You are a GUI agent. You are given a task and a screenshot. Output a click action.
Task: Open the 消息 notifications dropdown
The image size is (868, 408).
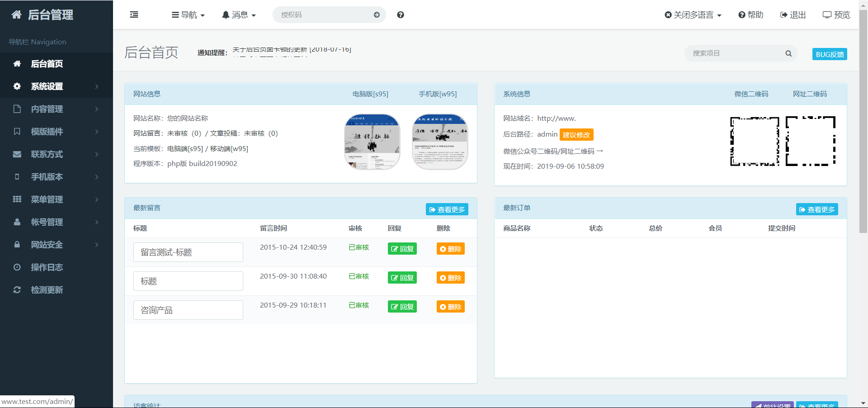click(x=239, y=15)
